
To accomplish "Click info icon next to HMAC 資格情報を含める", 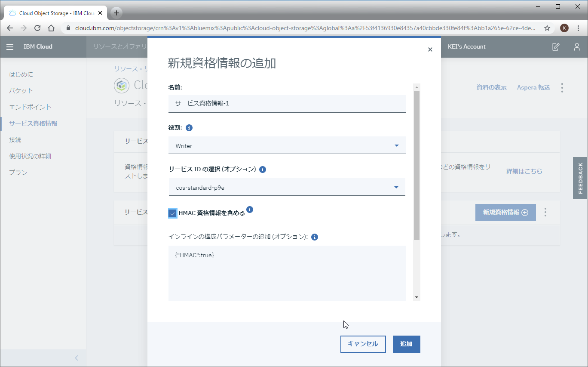I will point(250,210).
